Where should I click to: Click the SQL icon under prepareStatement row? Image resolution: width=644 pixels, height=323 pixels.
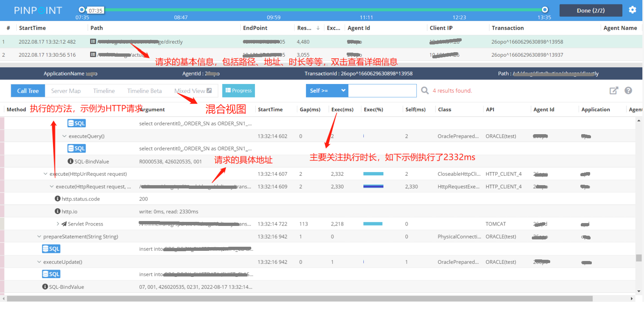click(51, 249)
